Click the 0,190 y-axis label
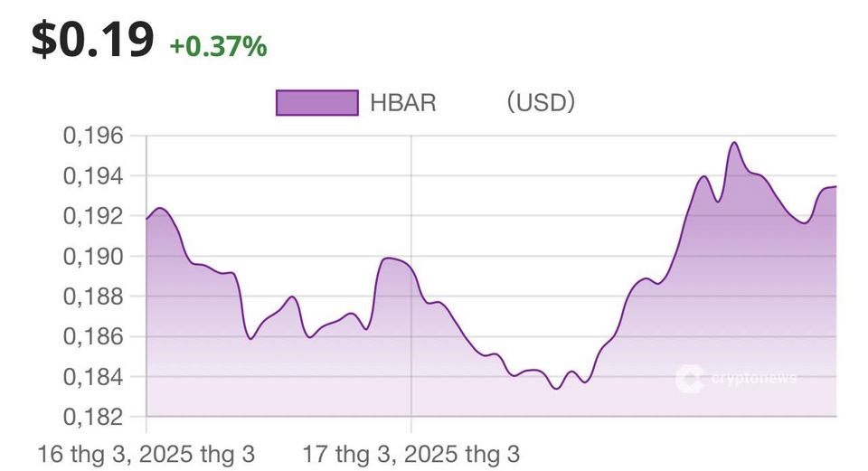868x471 pixels. point(92,257)
